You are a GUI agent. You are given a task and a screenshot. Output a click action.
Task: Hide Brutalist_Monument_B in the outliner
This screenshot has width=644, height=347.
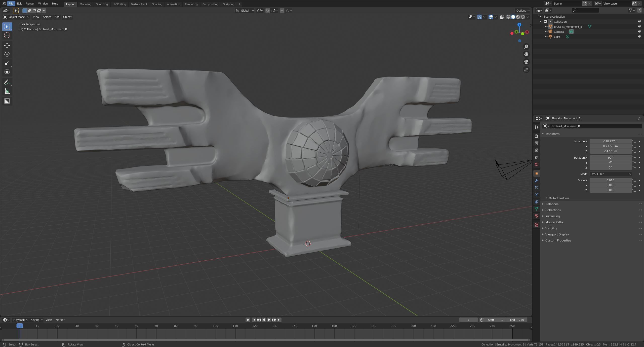[639, 26]
